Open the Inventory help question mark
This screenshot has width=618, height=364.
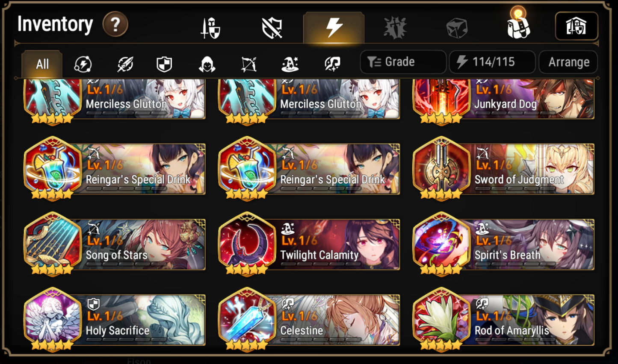coord(115,24)
